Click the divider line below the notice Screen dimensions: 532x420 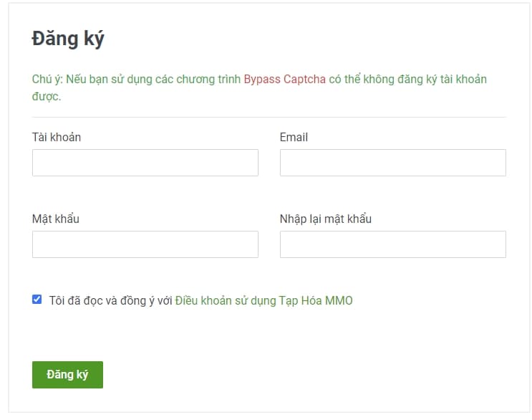269,117
